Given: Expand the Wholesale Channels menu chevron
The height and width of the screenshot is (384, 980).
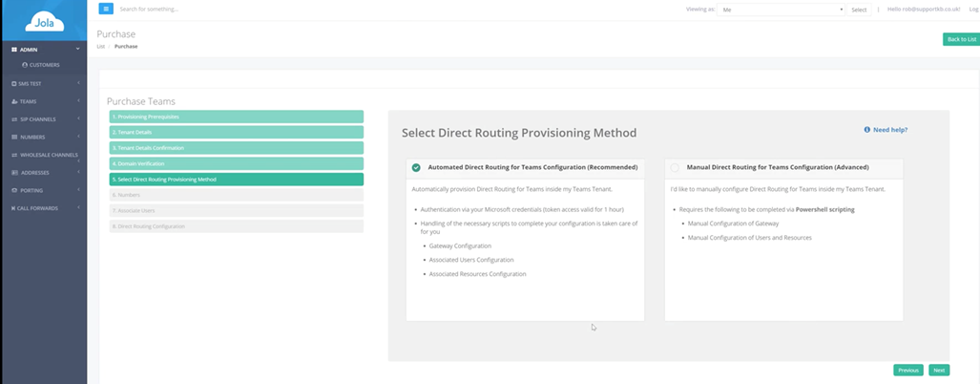Looking at the screenshot, I should pyautogui.click(x=79, y=161).
